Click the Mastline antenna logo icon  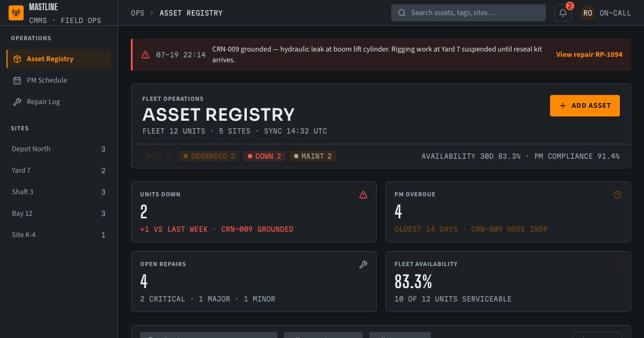(17, 13)
